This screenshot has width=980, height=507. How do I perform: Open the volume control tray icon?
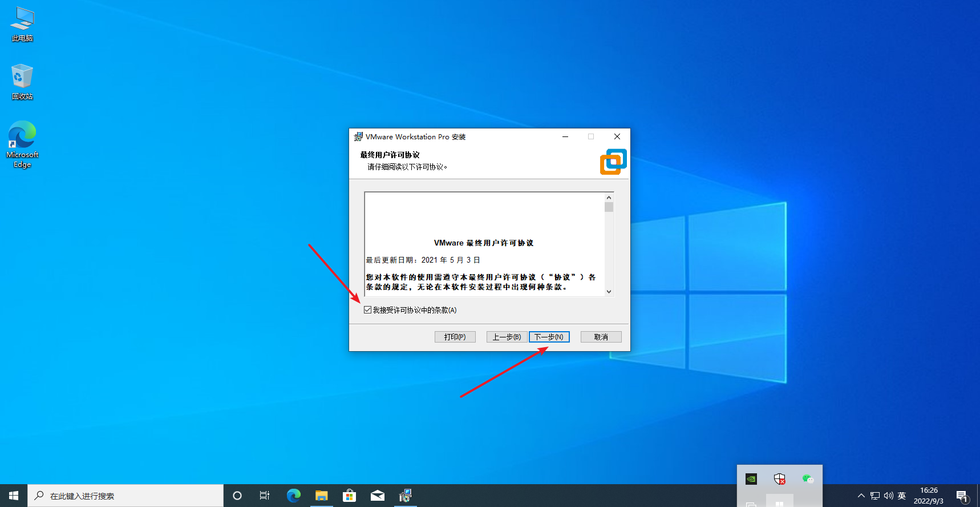[888, 496]
